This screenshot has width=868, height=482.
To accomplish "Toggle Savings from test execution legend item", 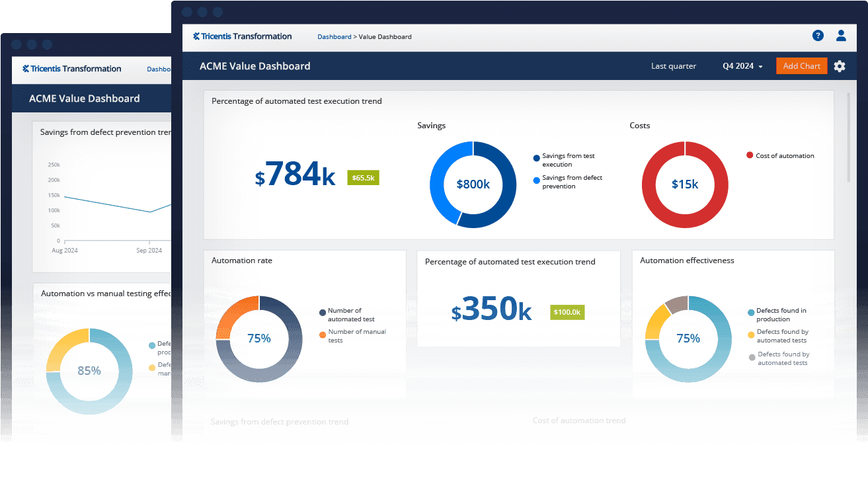I will [567, 160].
